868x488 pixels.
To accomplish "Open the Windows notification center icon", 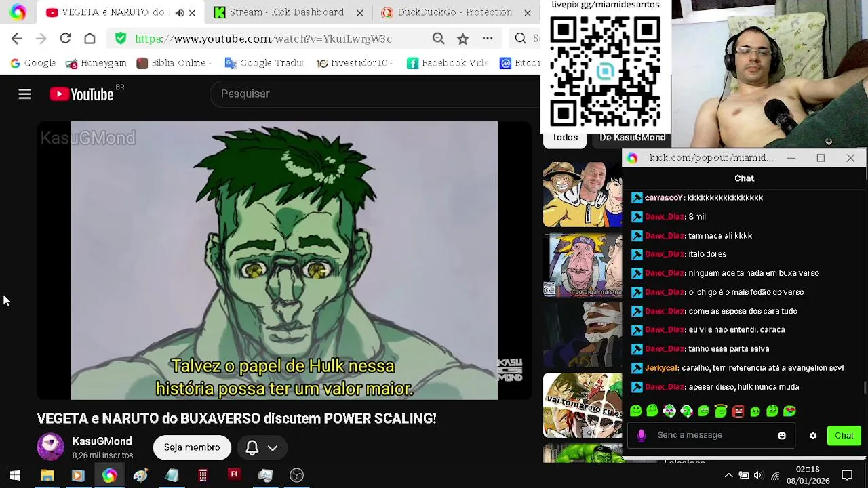I will click(x=847, y=475).
